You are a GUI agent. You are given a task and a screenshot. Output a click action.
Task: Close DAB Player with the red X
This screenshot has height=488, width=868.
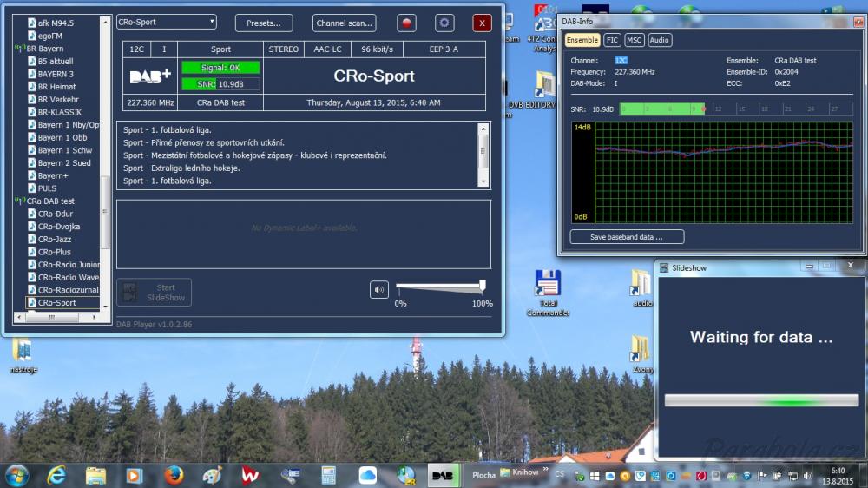482,23
